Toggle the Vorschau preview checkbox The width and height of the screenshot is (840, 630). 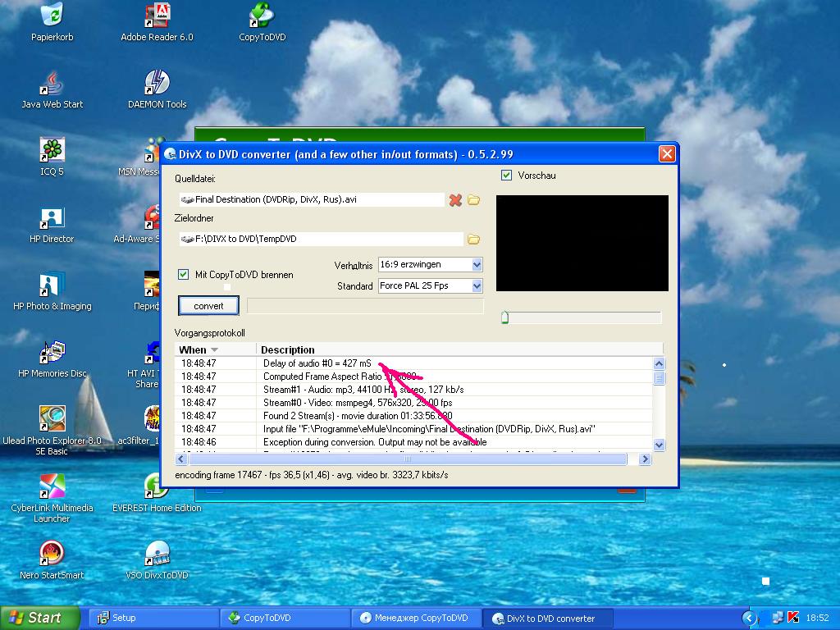(x=506, y=176)
